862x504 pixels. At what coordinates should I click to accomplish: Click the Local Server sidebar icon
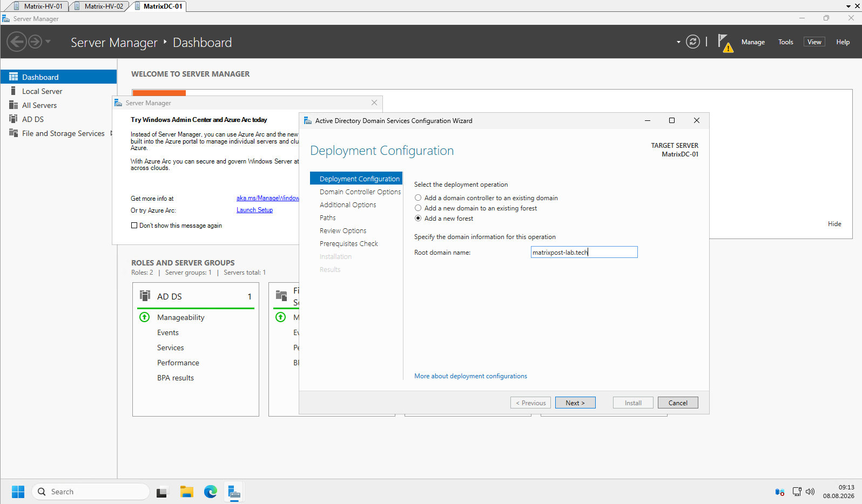(x=14, y=91)
